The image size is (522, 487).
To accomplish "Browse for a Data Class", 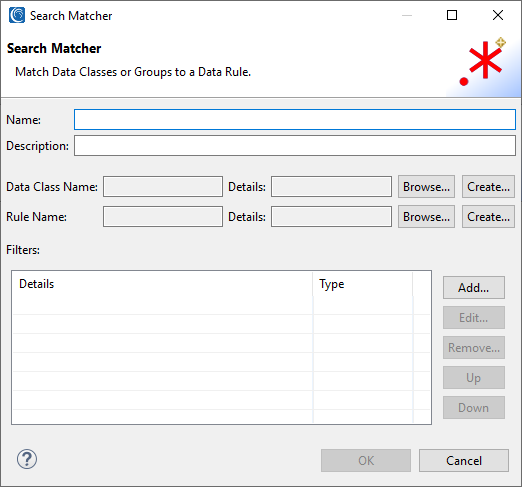I will point(426,187).
